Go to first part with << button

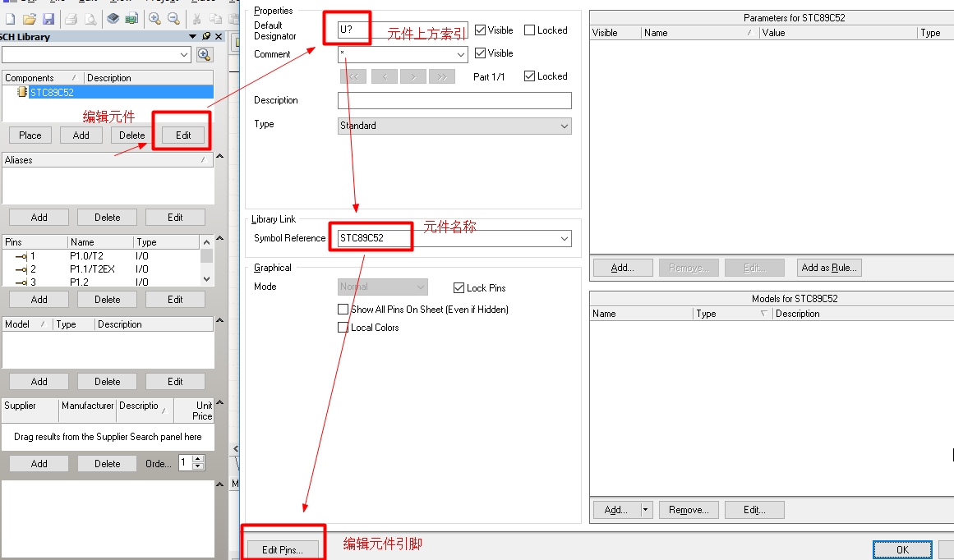pos(353,76)
